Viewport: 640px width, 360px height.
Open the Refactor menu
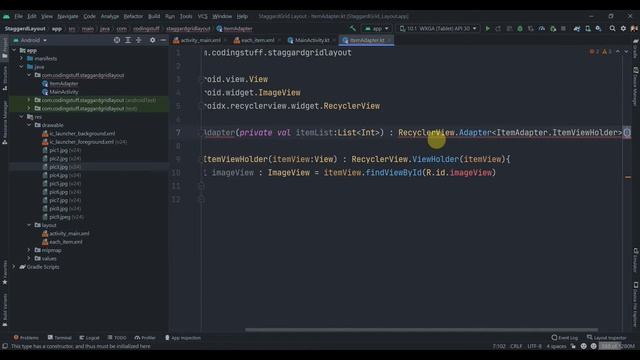pyautogui.click(x=133, y=16)
